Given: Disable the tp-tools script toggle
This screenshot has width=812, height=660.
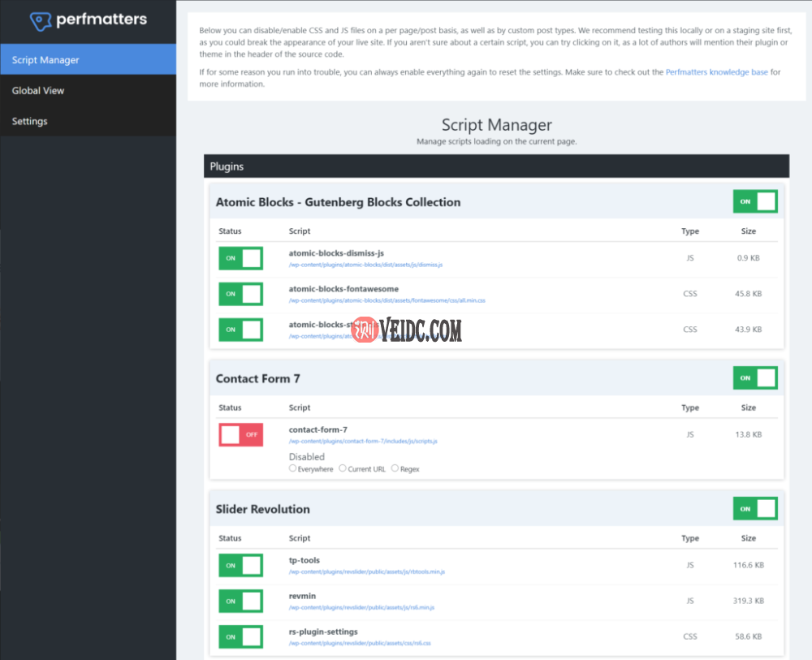Looking at the screenshot, I should tap(240, 565).
